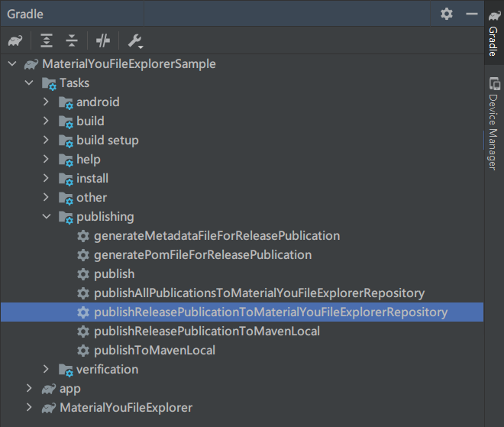Expand the build setup task group
Screen dimensions: 504x427
pyautogui.click(x=47, y=141)
